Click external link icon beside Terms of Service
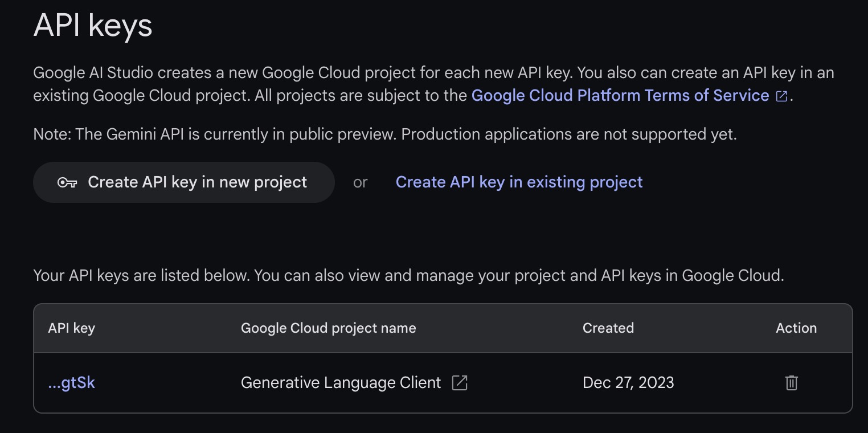Viewport: 868px width, 433px height. click(x=781, y=96)
